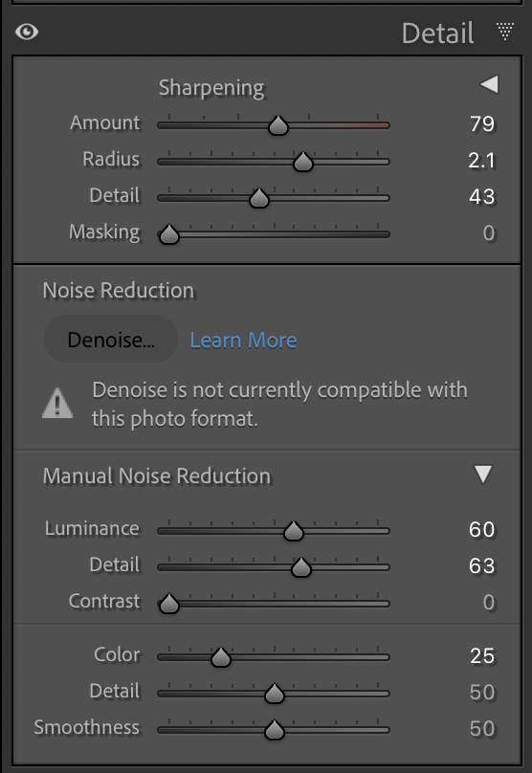Viewport: 532px width, 773px height.
Task: Click the Sharpening Radius slider handle
Action: point(303,163)
